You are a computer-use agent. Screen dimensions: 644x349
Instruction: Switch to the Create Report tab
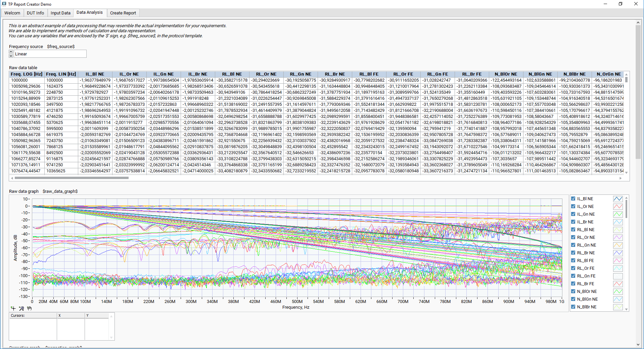pos(123,13)
